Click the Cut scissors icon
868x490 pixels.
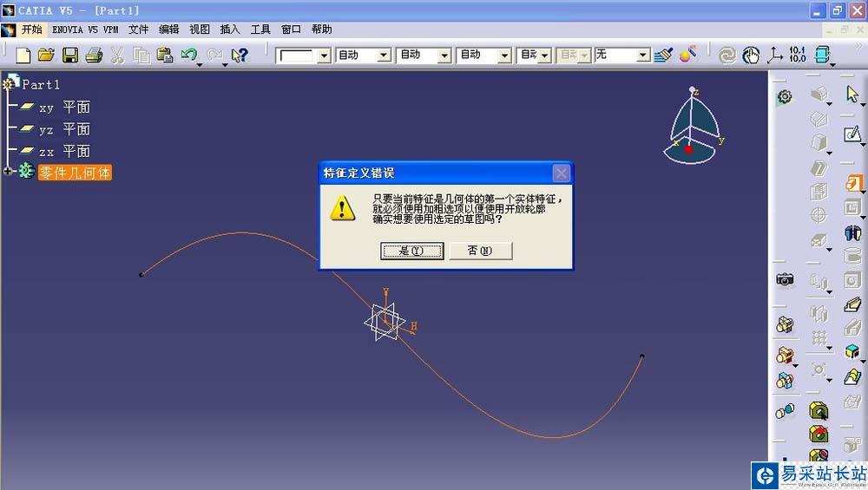[x=117, y=55]
